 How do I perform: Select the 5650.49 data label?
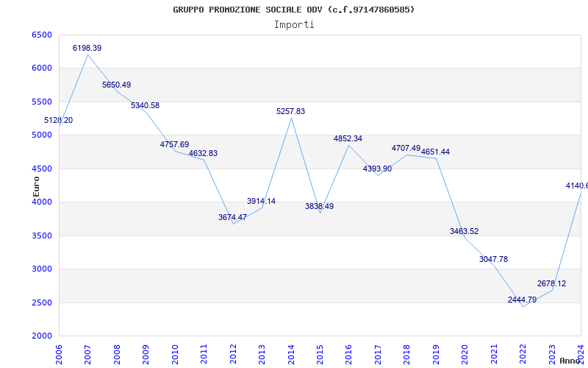coord(117,85)
